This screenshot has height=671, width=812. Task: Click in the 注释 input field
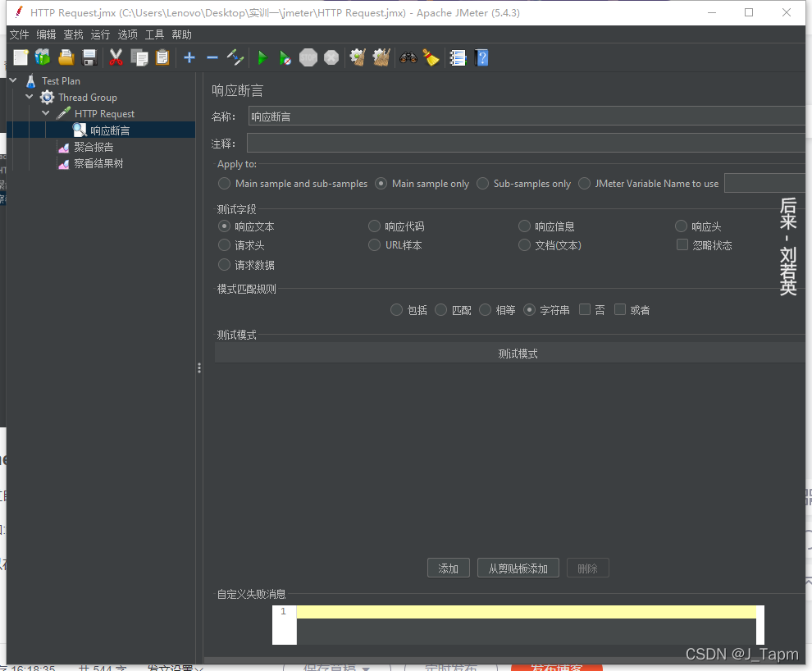click(526, 143)
